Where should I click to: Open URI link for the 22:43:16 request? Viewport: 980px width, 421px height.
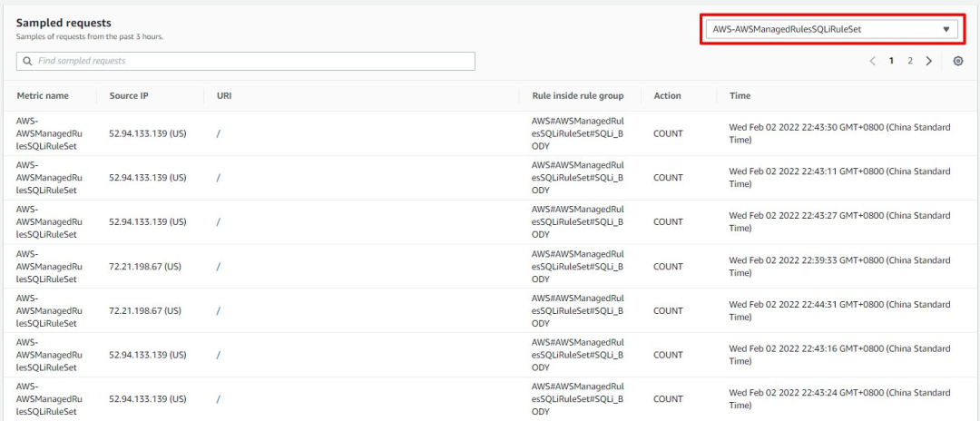pos(219,355)
